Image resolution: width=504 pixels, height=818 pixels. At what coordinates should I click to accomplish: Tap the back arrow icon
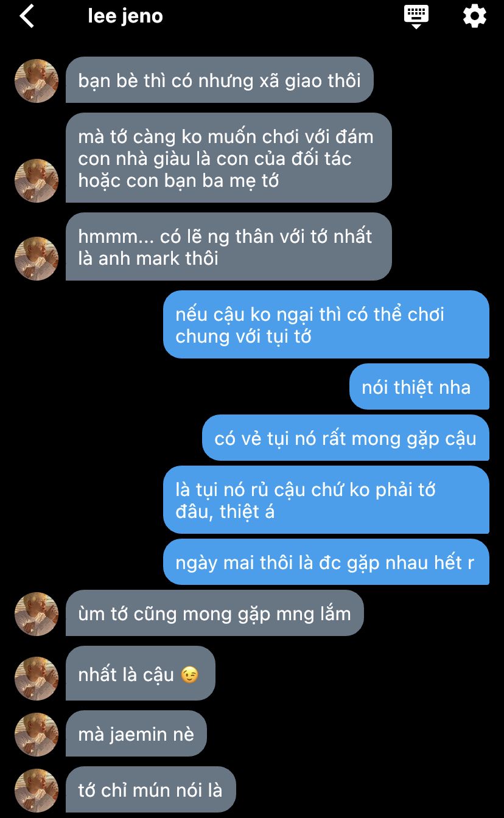[x=27, y=16]
